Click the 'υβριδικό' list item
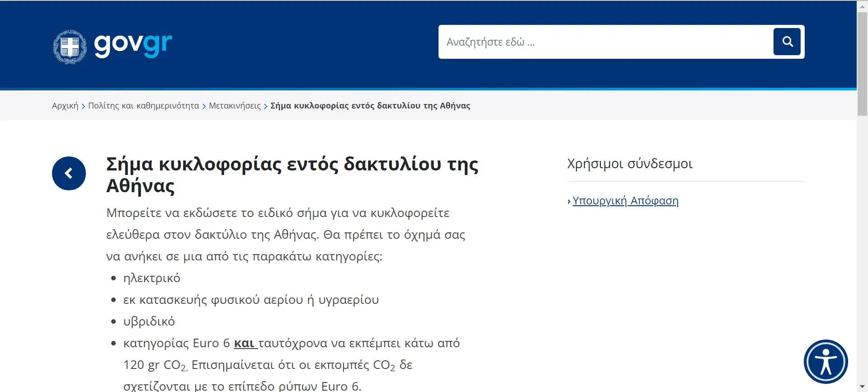The width and height of the screenshot is (868, 392). point(149,321)
